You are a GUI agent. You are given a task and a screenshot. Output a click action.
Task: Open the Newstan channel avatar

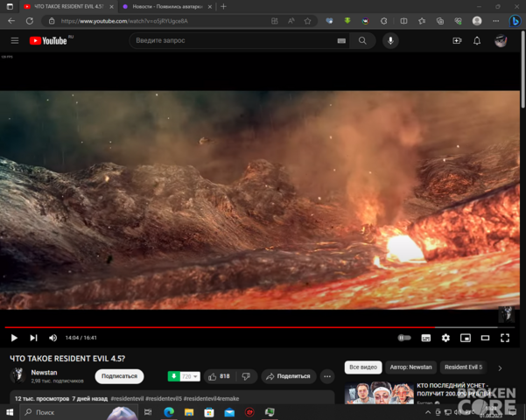[x=18, y=375]
